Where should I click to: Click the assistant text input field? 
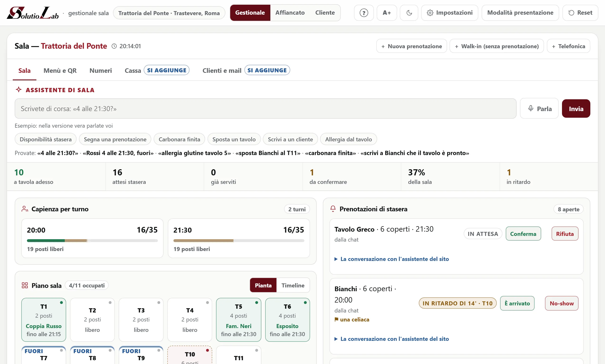pos(265,108)
